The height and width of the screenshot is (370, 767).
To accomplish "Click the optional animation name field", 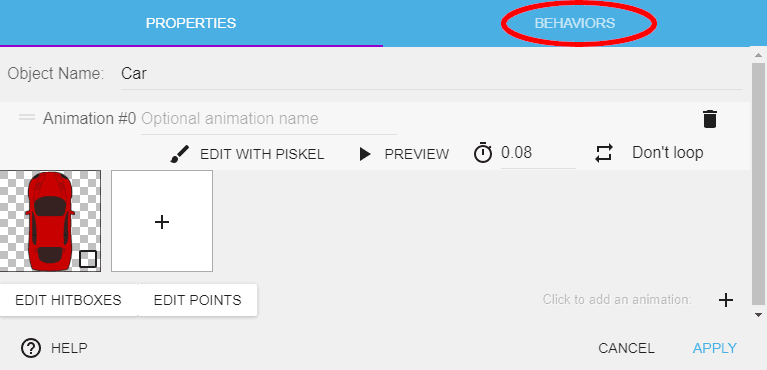I will pos(269,119).
